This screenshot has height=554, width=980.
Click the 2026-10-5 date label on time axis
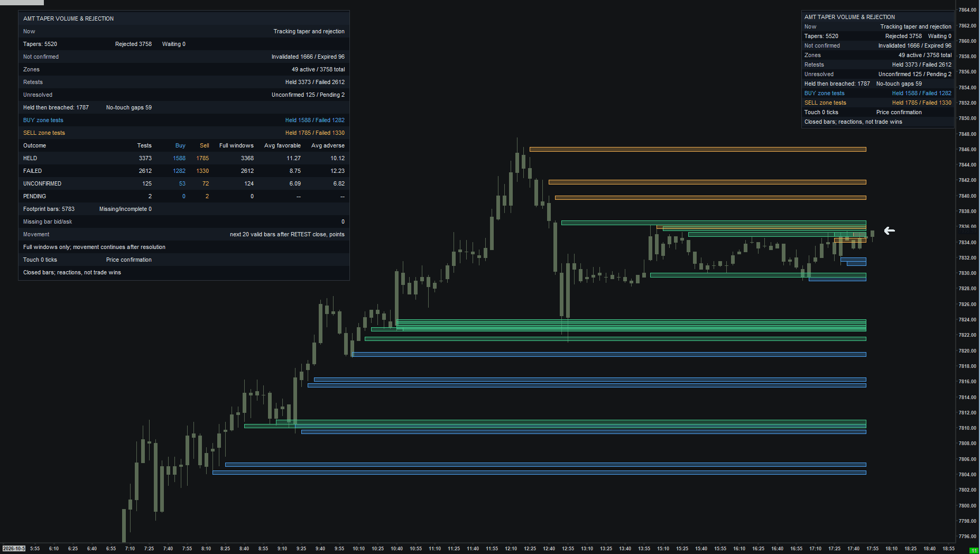click(x=14, y=548)
